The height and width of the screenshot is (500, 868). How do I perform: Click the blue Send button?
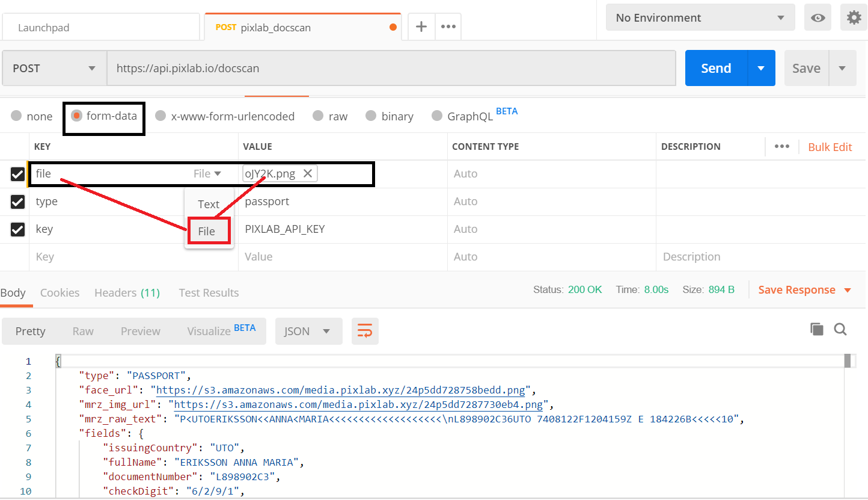point(716,69)
